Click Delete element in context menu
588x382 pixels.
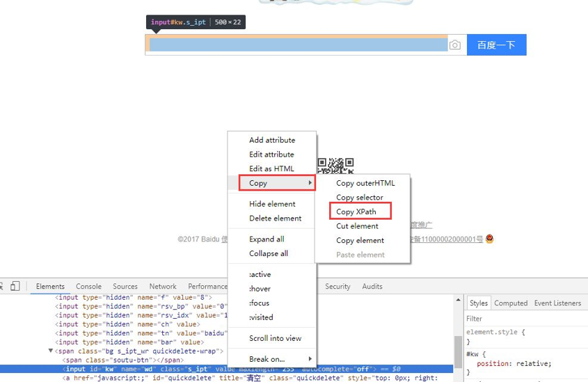(x=275, y=218)
